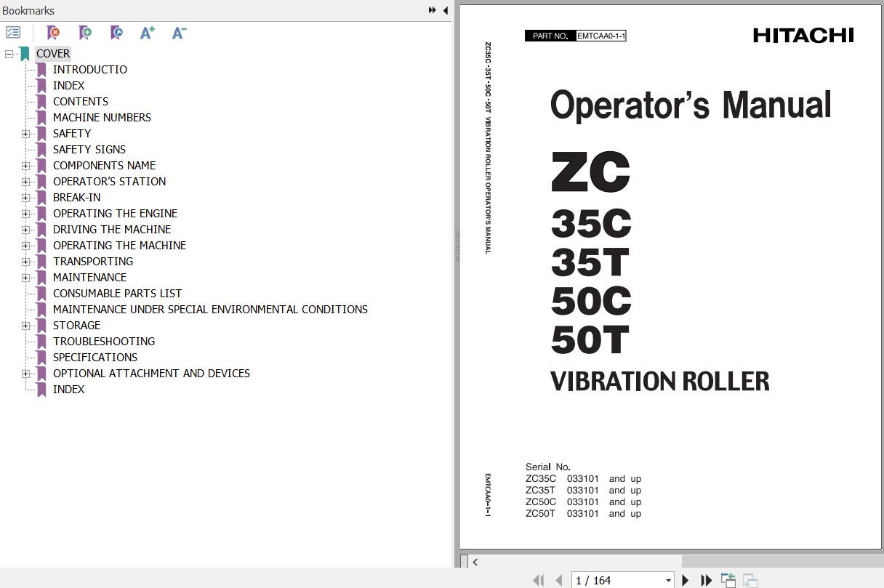The width and height of the screenshot is (884, 588).
Task: Expand the COMPONENTS NAME bookmark
Action: [x=25, y=166]
